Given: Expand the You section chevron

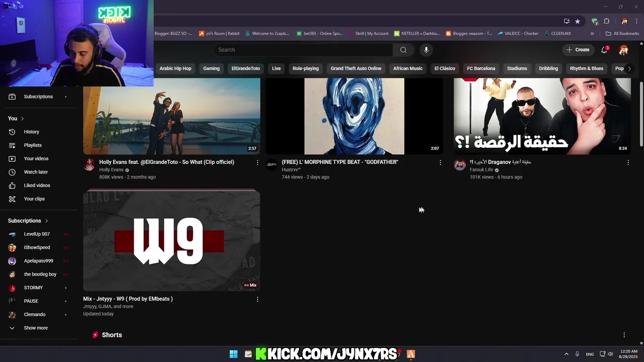Looking at the screenshot, I should tap(23, 119).
